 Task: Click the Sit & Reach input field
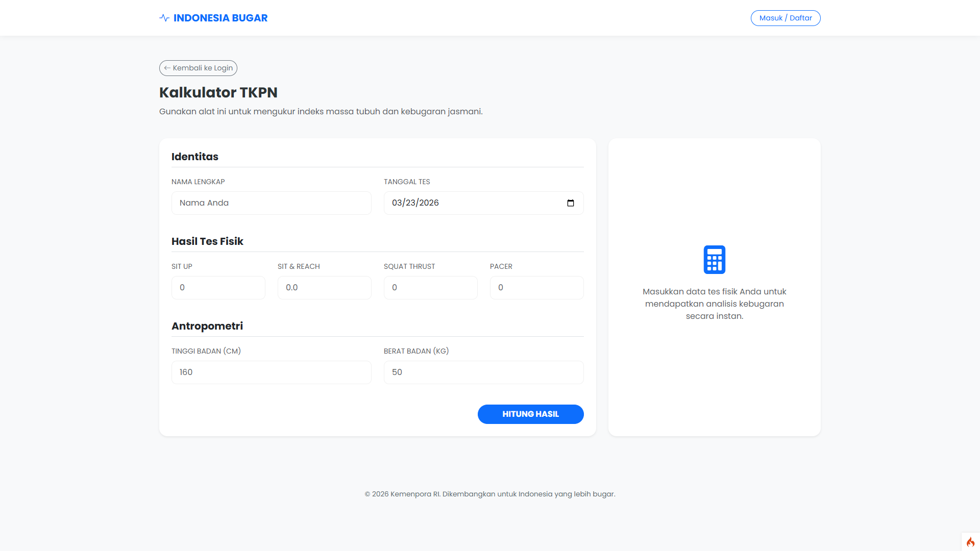tap(324, 288)
